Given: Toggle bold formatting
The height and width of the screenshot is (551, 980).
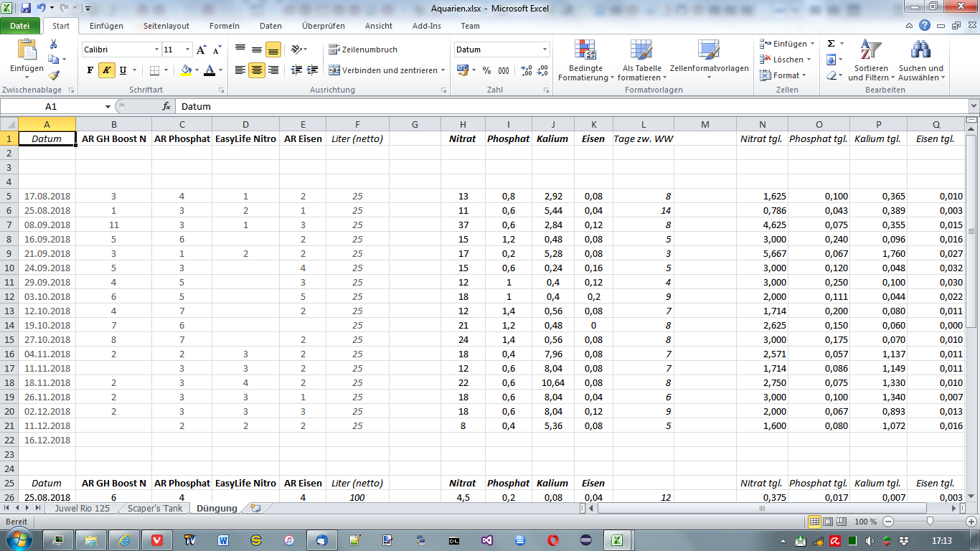Looking at the screenshot, I should [x=90, y=70].
